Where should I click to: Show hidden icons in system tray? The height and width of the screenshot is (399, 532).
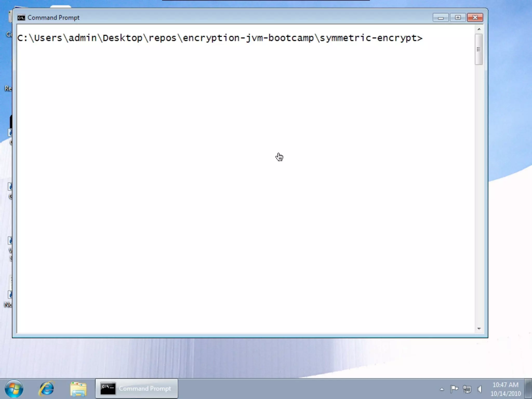[x=442, y=389]
